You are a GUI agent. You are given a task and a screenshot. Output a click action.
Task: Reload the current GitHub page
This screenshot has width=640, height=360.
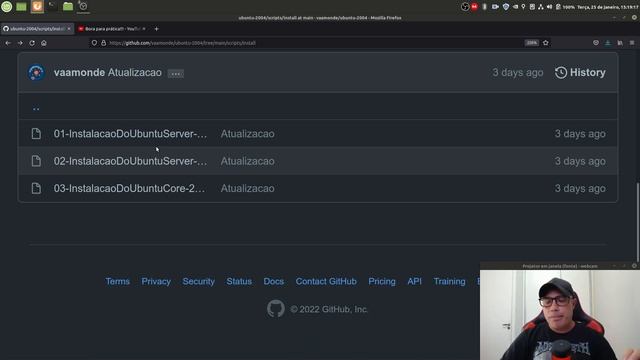(32, 43)
